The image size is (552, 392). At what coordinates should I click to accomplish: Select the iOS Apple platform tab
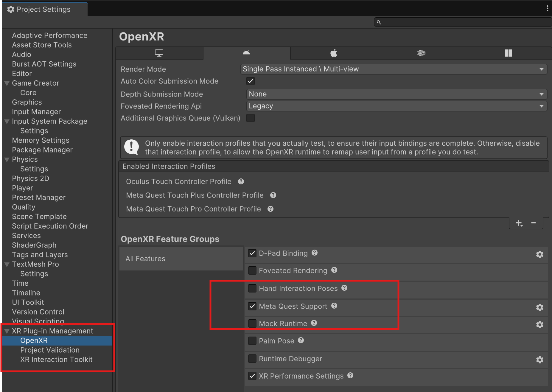[x=334, y=53]
